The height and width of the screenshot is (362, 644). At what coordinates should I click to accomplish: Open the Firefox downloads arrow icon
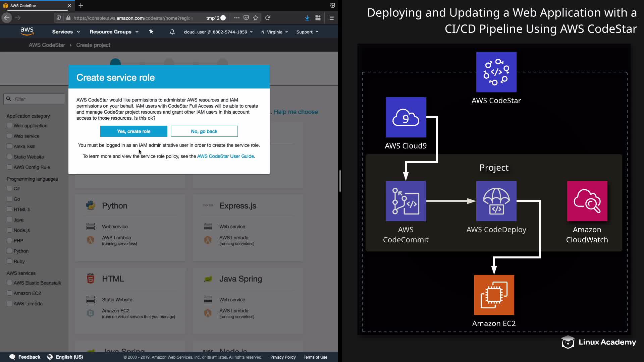pos(307,18)
